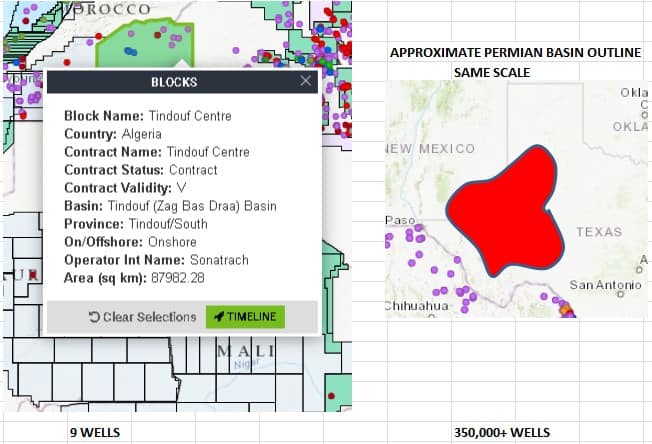Close the BLOCKS popup with X

306,81
